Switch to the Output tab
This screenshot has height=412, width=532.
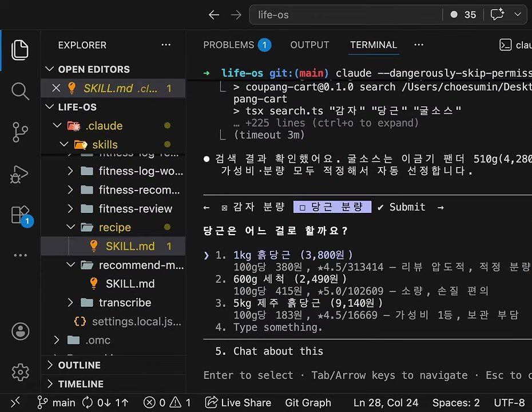coord(309,45)
